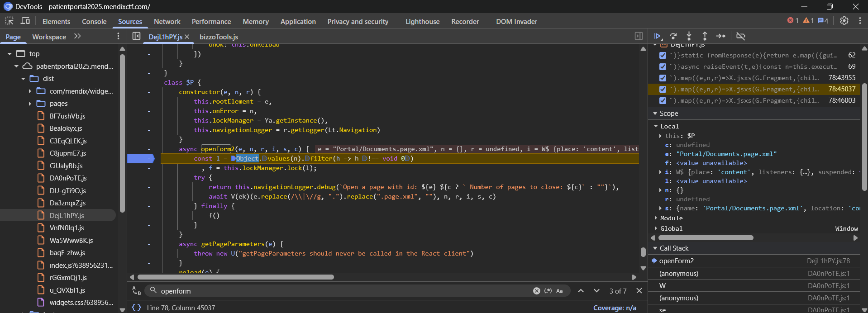Click the openform search input field
The width and height of the screenshot is (868, 313).
coord(344,291)
